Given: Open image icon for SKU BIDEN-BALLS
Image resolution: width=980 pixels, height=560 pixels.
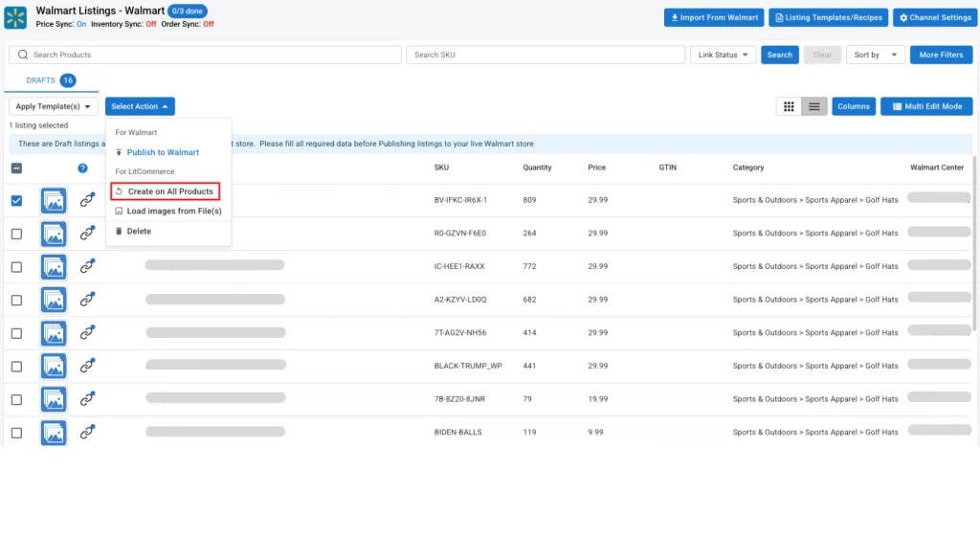Looking at the screenshot, I should (54, 433).
